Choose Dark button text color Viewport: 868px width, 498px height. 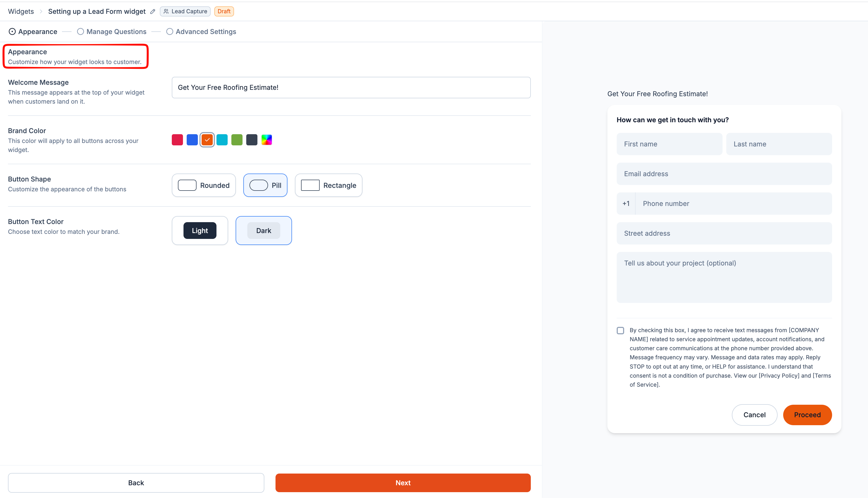[x=264, y=230]
